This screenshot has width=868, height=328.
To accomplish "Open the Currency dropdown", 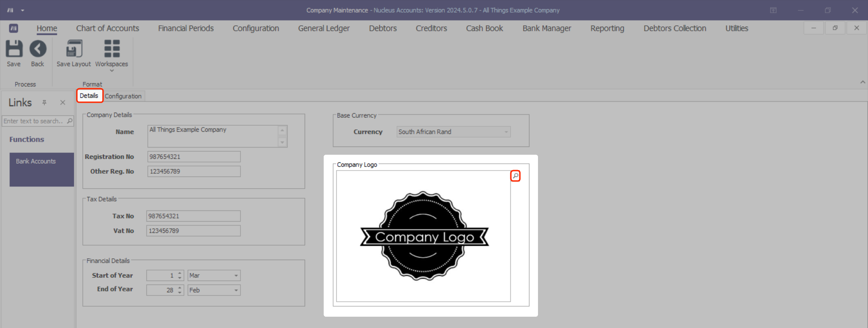I will [x=506, y=132].
